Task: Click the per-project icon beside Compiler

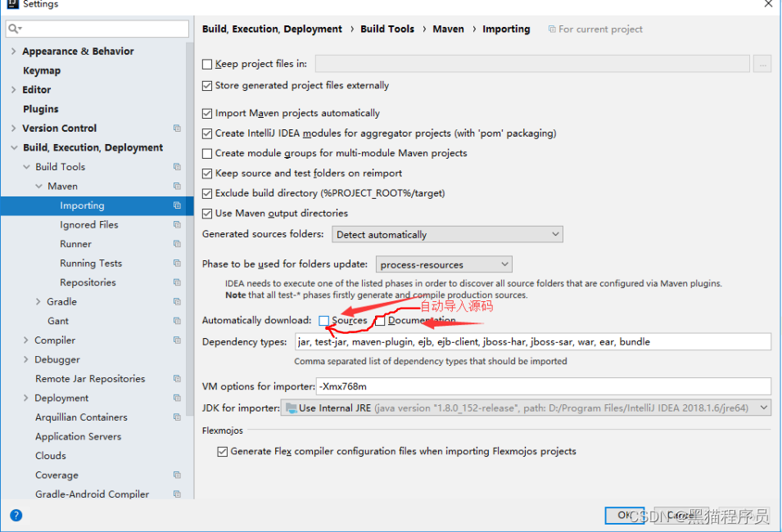Action: pos(177,340)
